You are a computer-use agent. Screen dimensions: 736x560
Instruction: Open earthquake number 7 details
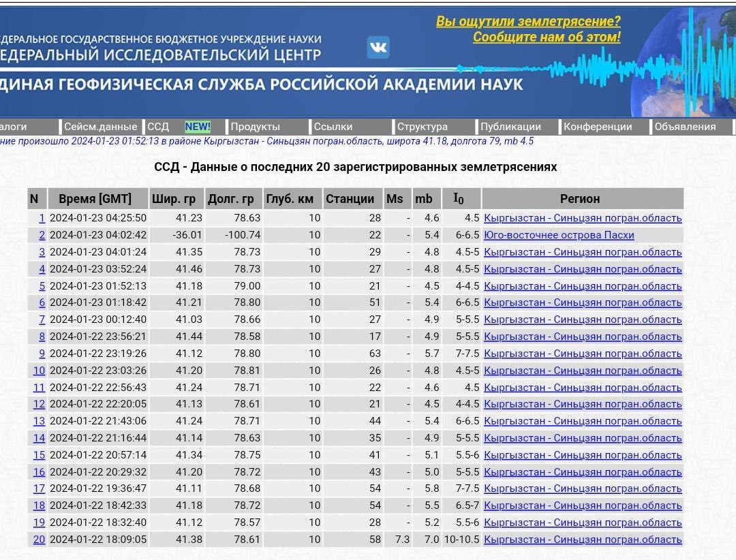pyautogui.click(x=42, y=320)
